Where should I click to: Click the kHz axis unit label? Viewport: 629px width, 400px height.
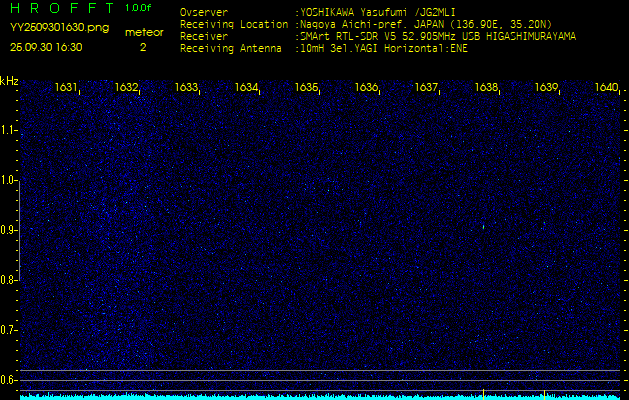9,81
